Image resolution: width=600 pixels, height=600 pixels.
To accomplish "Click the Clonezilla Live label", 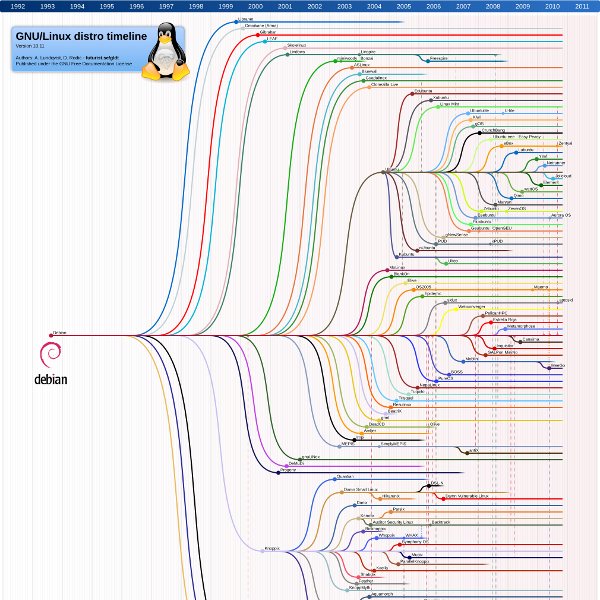I will coord(385,84).
